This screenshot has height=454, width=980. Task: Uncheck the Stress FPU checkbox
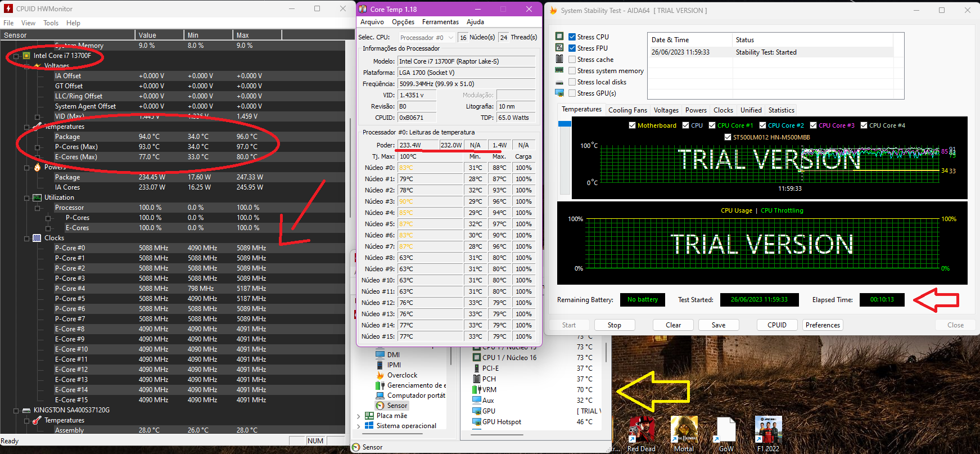coord(572,48)
